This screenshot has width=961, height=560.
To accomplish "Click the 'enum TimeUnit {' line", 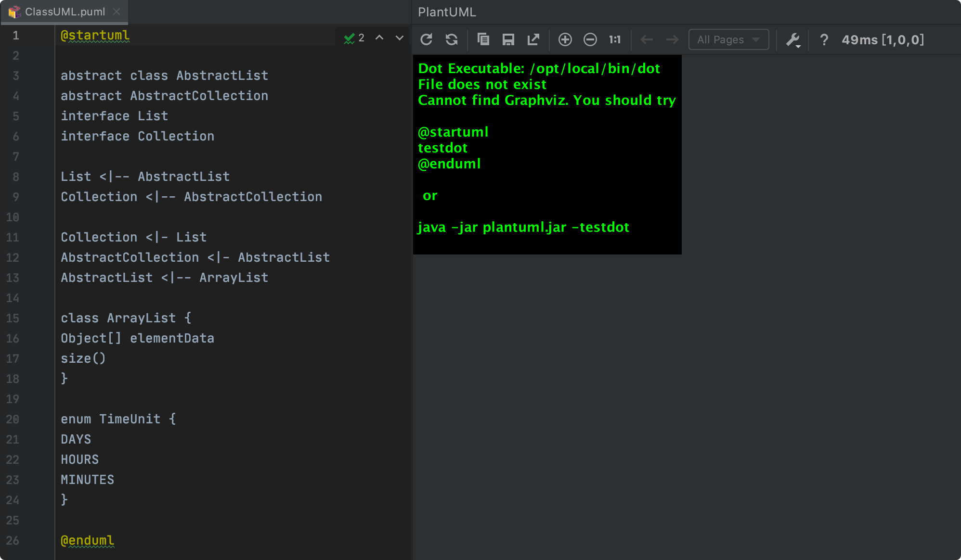I will (118, 419).
